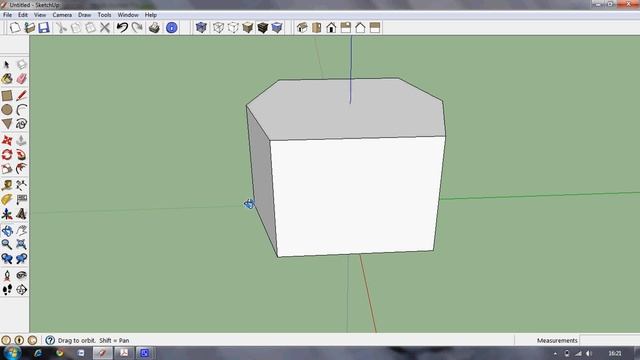Switch to Shaded With Textures style
This screenshot has height=360, width=640.
click(262, 27)
